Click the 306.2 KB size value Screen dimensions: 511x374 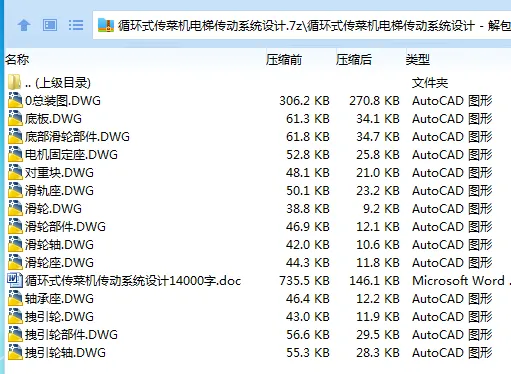[x=304, y=101]
